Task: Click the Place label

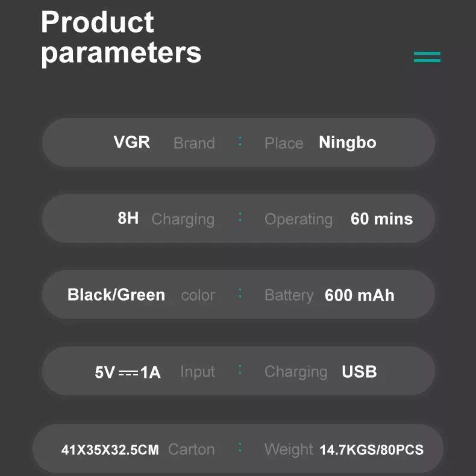Action: pyautogui.click(x=284, y=143)
